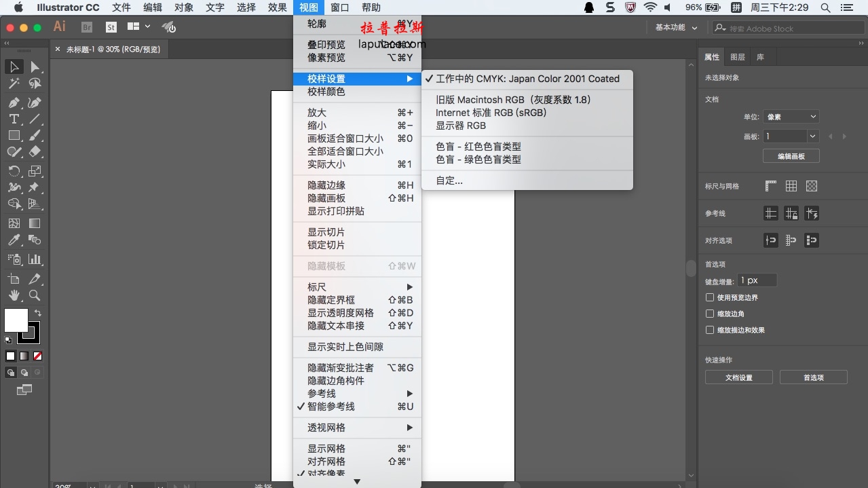Choose the Magic Wand tool

pos(14,83)
